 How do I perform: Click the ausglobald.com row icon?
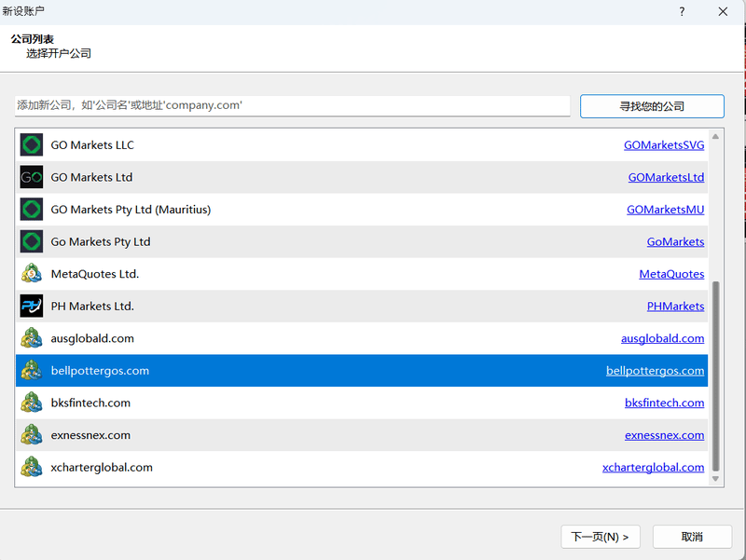(x=32, y=338)
